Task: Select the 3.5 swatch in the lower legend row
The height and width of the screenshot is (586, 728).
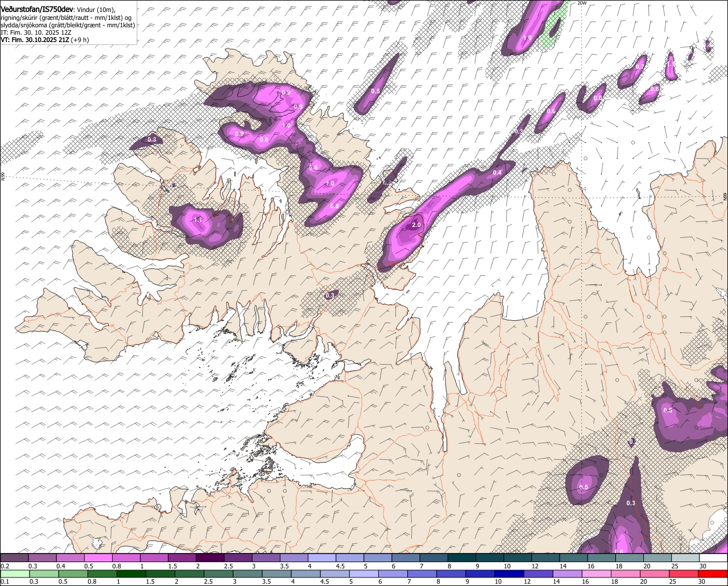Action: (278, 573)
